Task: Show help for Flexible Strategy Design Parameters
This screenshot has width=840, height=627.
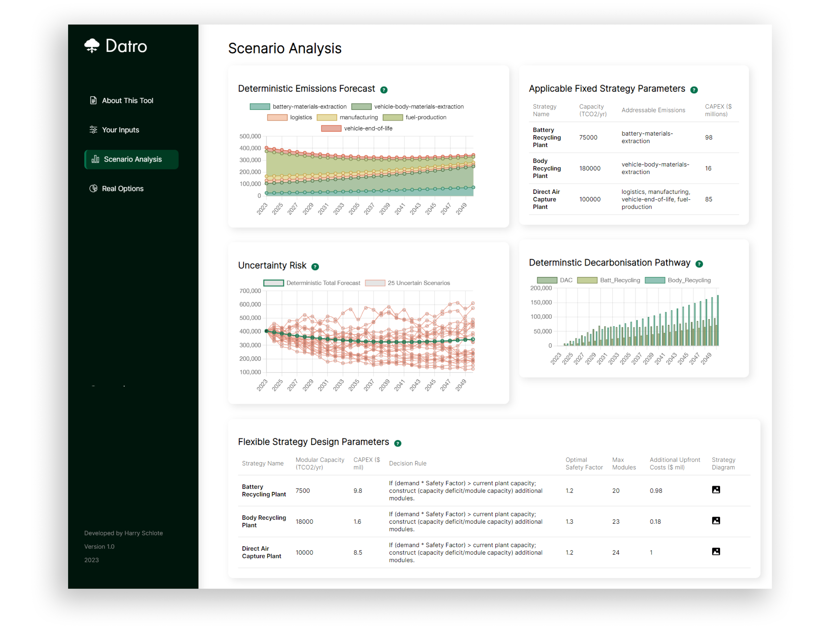Action: [x=397, y=443]
